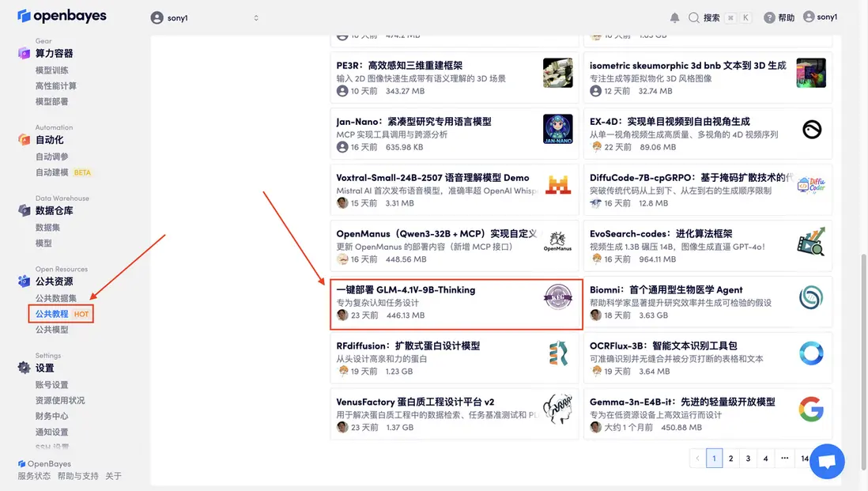This screenshot has height=491, width=868.
Task: Click the previous page arrow
Action: (x=697, y=459)
